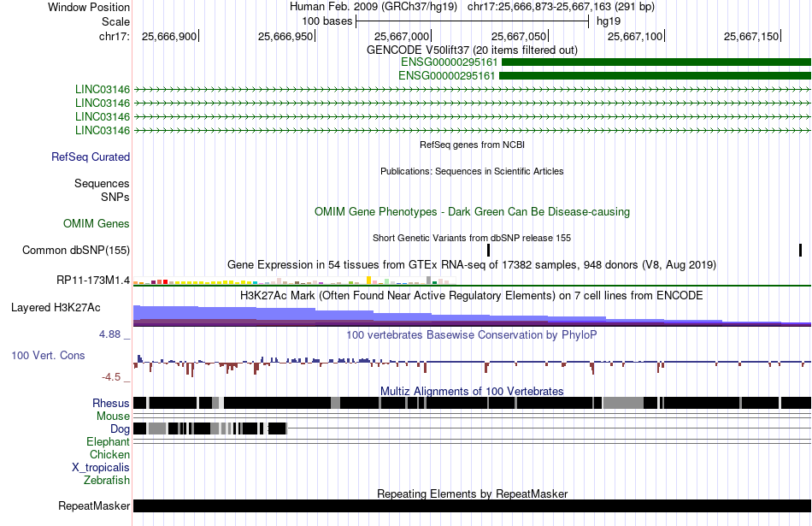Open GTEx Gene Expression track title
The width and height of the screenshot is (812, 526).
pyautogui.click(x=472, y=265)
